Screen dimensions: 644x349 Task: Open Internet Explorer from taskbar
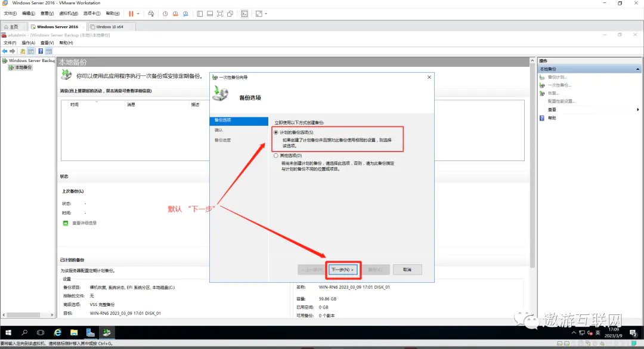click(57, 332)
